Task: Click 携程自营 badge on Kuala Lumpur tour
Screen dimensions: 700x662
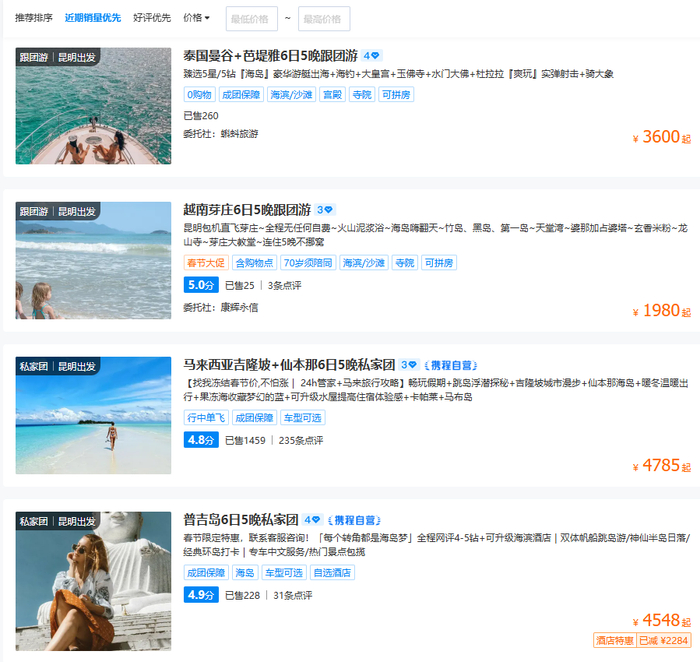Action: click(451, 365)
